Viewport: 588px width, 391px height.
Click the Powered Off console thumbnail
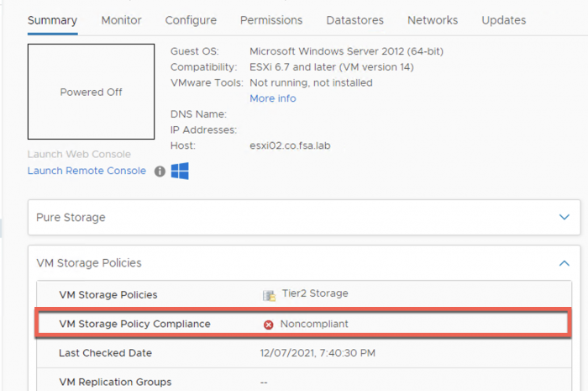point(91,92)
